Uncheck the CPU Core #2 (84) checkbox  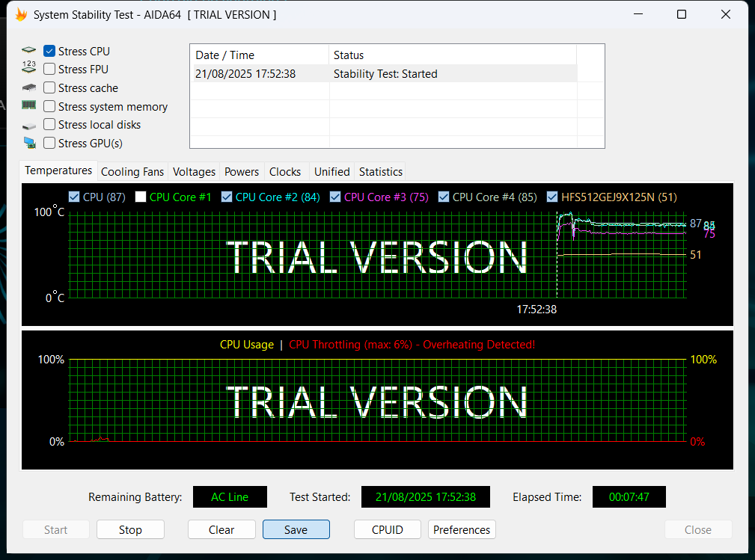click(226, 197)
